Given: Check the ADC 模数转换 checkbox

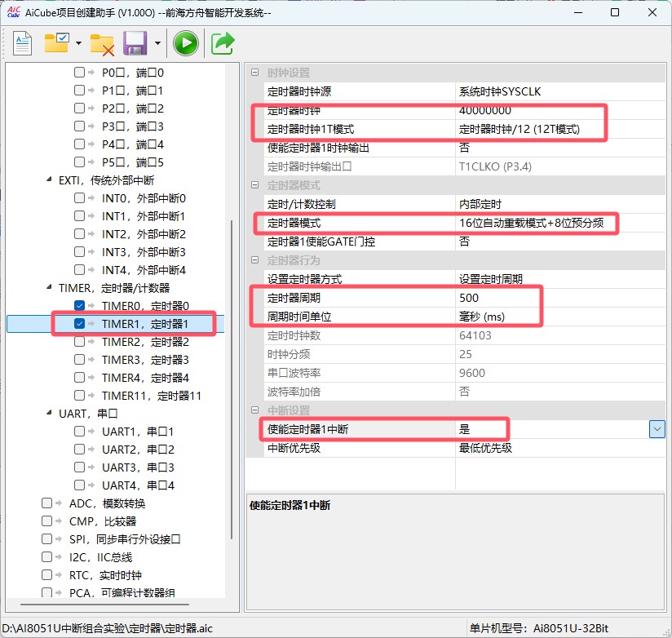Looking at the screenshot, I should point(46,503).
